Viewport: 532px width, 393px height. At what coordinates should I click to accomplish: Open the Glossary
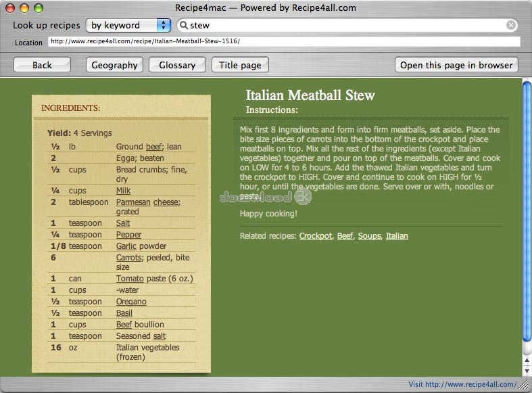pyautogui.click(x=177, y=65)
